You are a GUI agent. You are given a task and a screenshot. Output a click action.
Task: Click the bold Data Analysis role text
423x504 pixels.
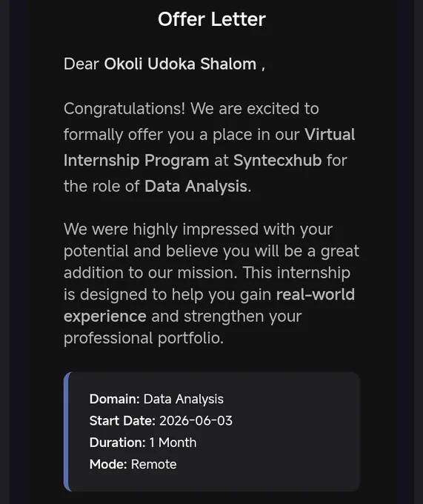(x=196, y=186)
